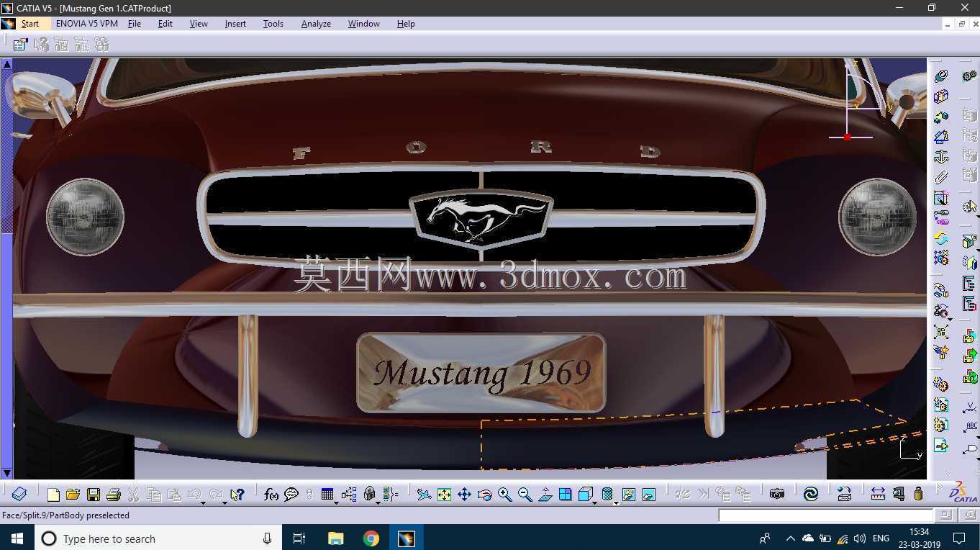Open the File menu
980x550 pixels.
(x=135, y=24)
